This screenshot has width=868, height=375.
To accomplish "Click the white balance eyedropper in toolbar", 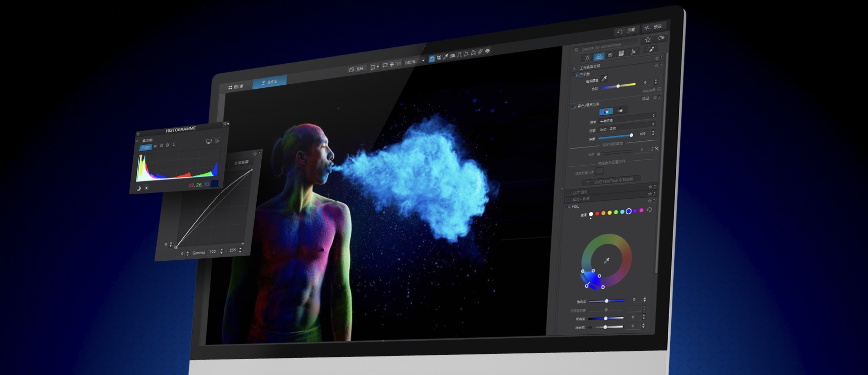I will (x=446, y=57).
